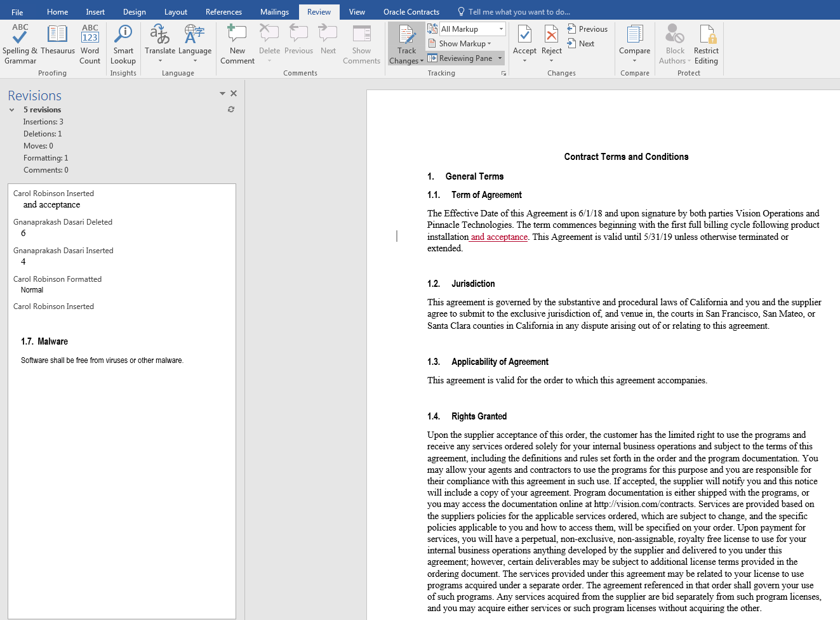
Task: Open Restrict Editing
Action: pos(706,44)
